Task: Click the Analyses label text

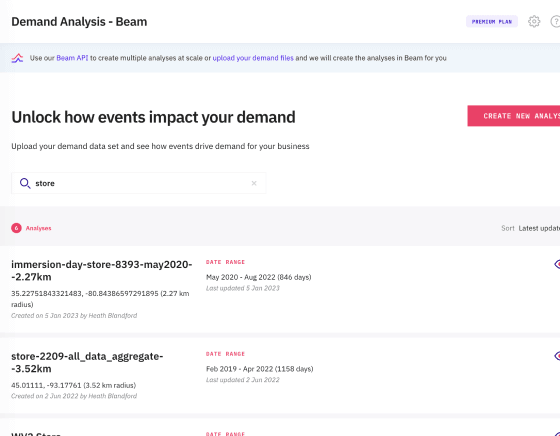Action: click(39, 228)
